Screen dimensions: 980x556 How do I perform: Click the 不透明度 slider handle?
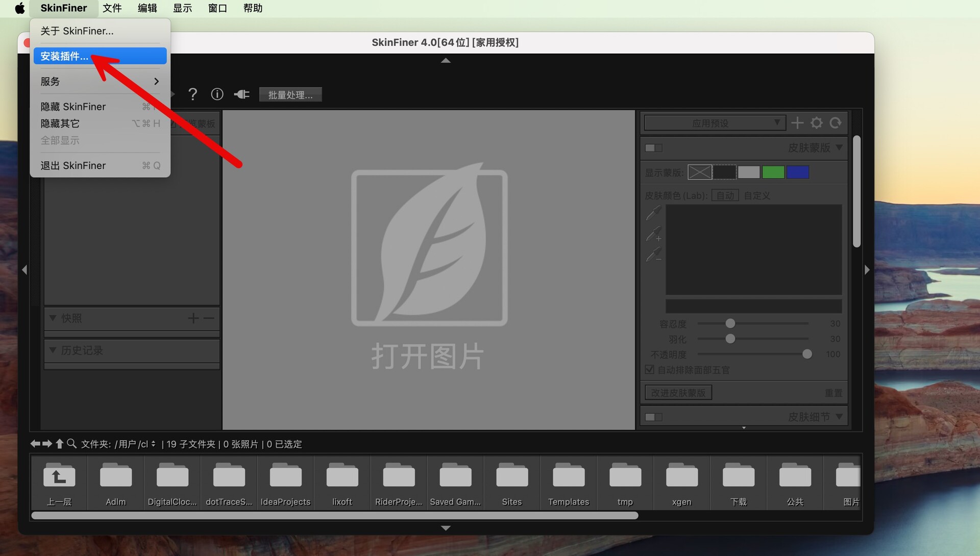point(807,354)
